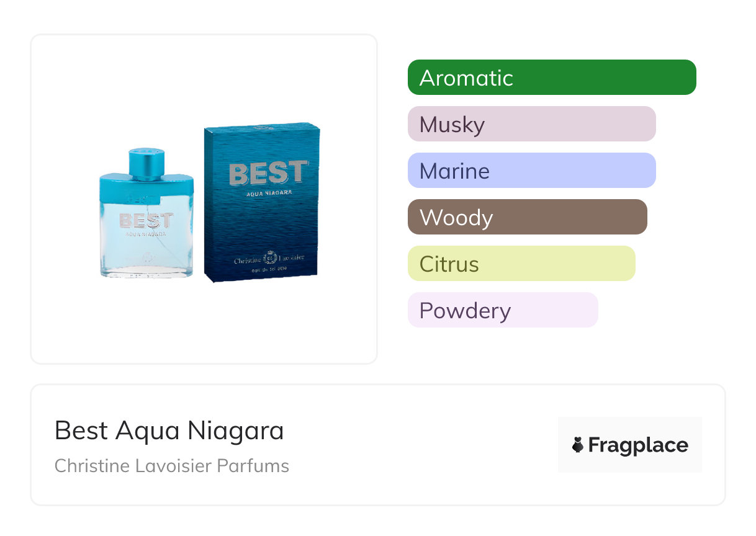756x536 pixels.
Task: Choose the brown Woody accord bar
Action: pos(527,217)
